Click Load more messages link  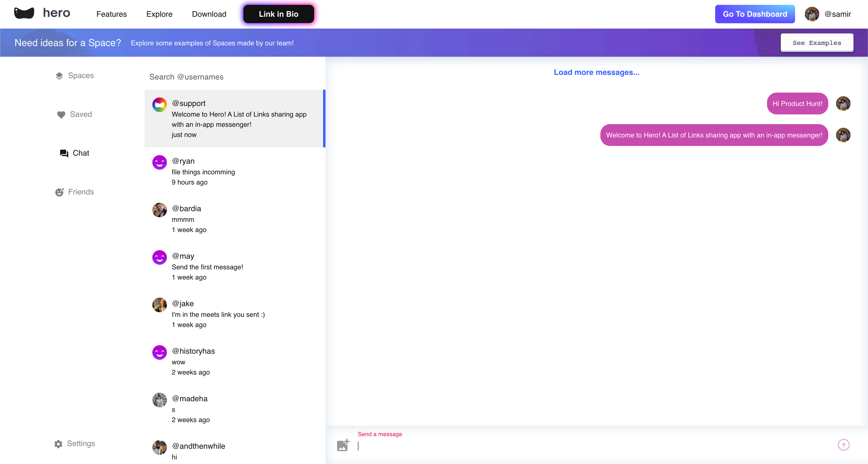point(596,72)
